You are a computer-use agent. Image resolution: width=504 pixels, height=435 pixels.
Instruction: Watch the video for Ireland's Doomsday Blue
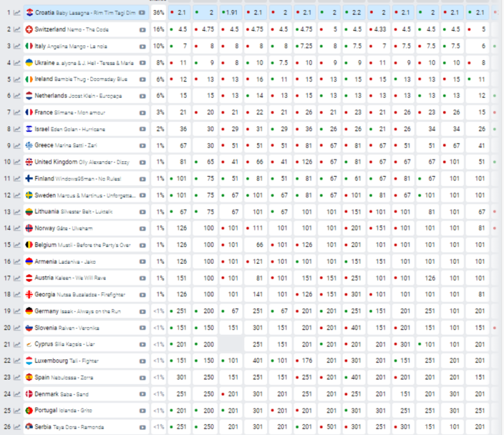click(142, 79)
